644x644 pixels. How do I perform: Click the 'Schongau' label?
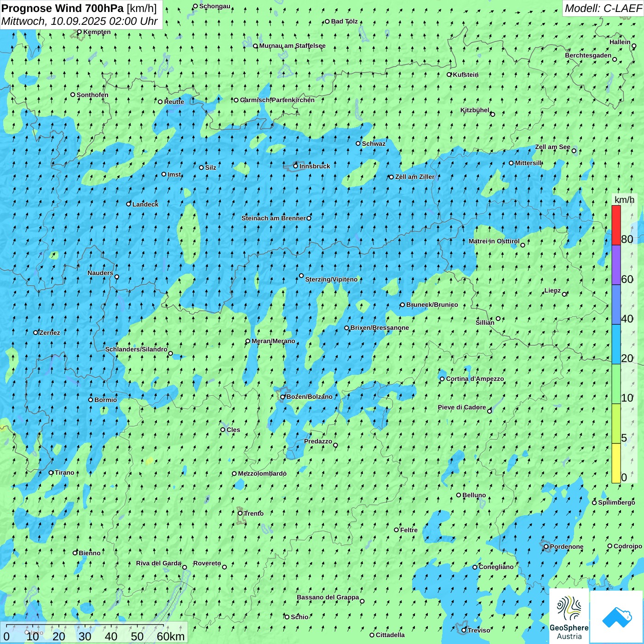pos(215,6)
